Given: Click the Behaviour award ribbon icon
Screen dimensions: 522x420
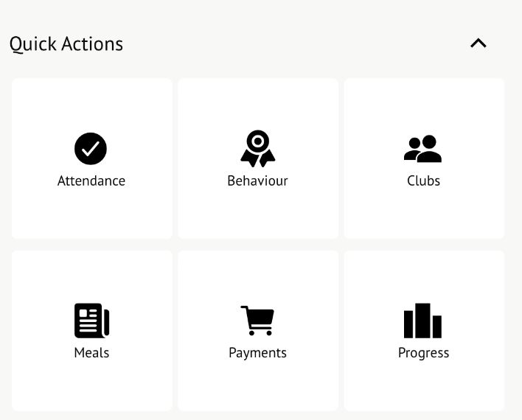Looking at the screenshot, I should 257,148.
